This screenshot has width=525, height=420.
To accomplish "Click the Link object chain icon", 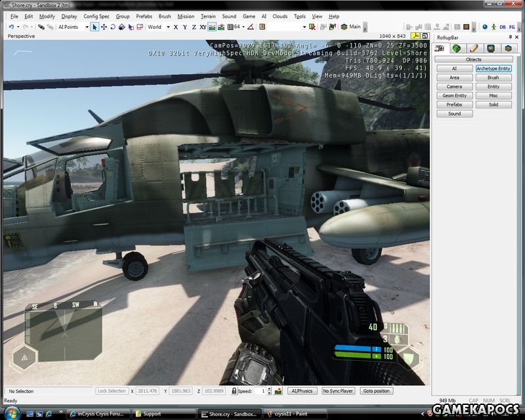I will (41, 27).
